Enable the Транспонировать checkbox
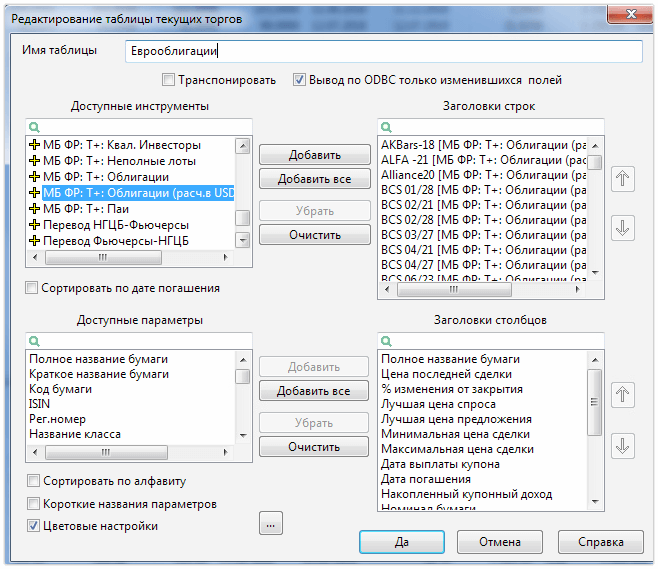The width and height of the screenshot is (658, 569). (168, 80)
